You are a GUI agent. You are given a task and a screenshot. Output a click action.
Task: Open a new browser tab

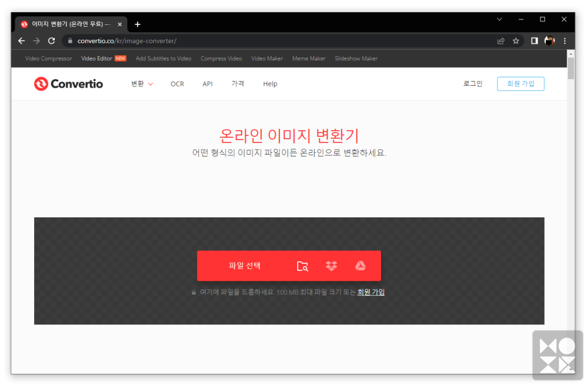pyautogui.click(x=138, y=24)
